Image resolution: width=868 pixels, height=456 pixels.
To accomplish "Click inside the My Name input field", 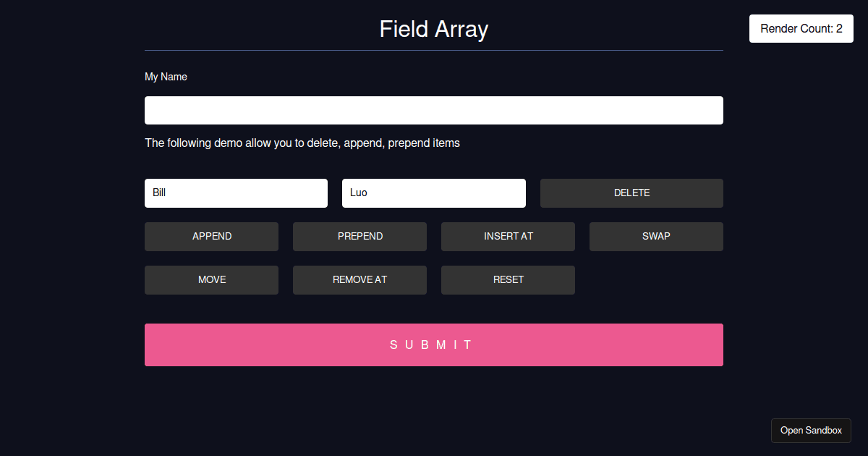I will (434, 110).
